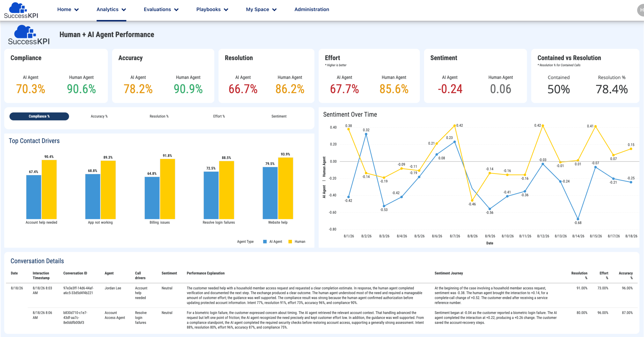644x337 pixels.
Task: Open the Playbooks menu
Action: (x=208, y=9)
